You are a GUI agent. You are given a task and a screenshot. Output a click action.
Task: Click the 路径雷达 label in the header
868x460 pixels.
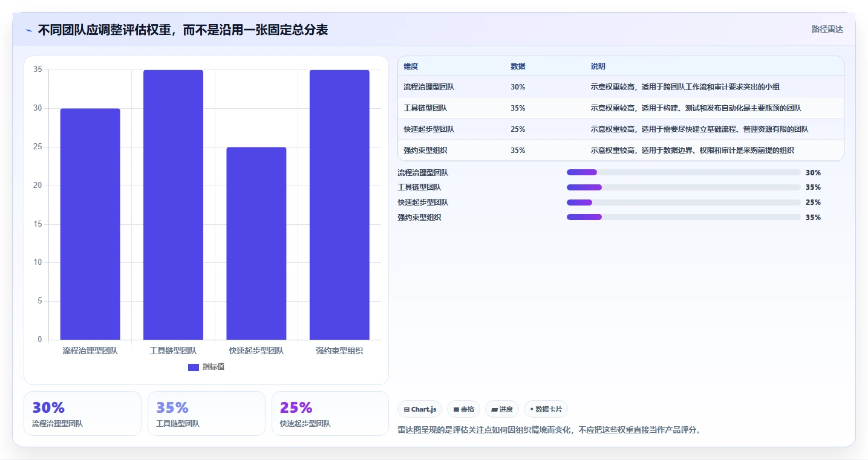(x=827, y=29)
